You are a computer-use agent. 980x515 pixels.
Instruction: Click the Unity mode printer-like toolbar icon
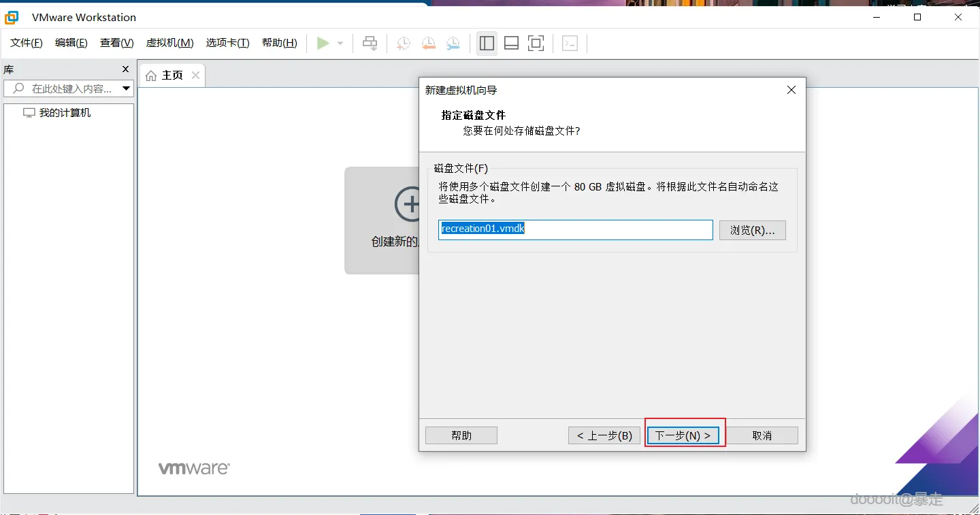coord(370,42)
